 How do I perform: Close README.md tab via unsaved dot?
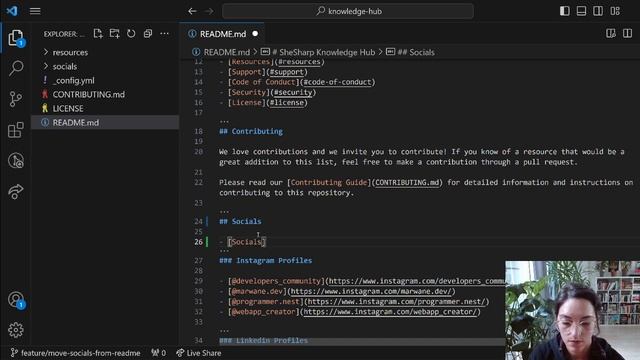click(255, 34)
